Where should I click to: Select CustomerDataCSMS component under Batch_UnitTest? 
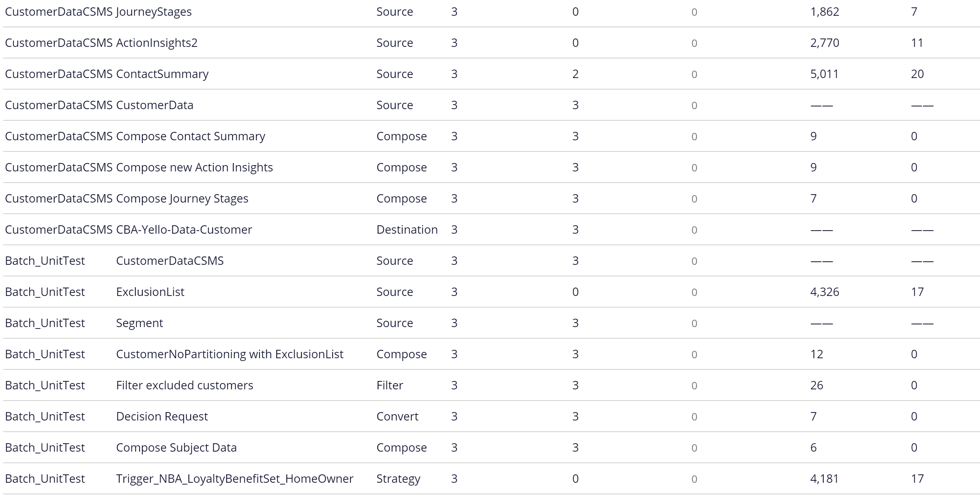[170, 261]
